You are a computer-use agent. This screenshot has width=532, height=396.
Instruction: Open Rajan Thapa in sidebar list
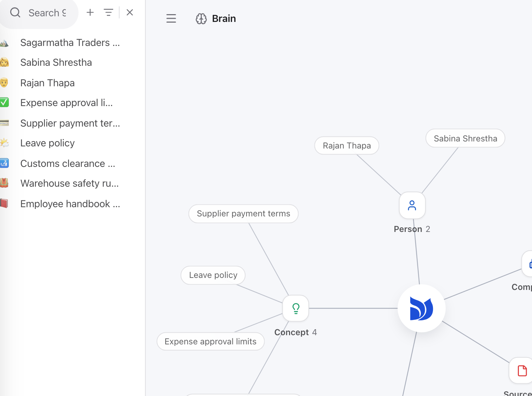pos(47,83)
